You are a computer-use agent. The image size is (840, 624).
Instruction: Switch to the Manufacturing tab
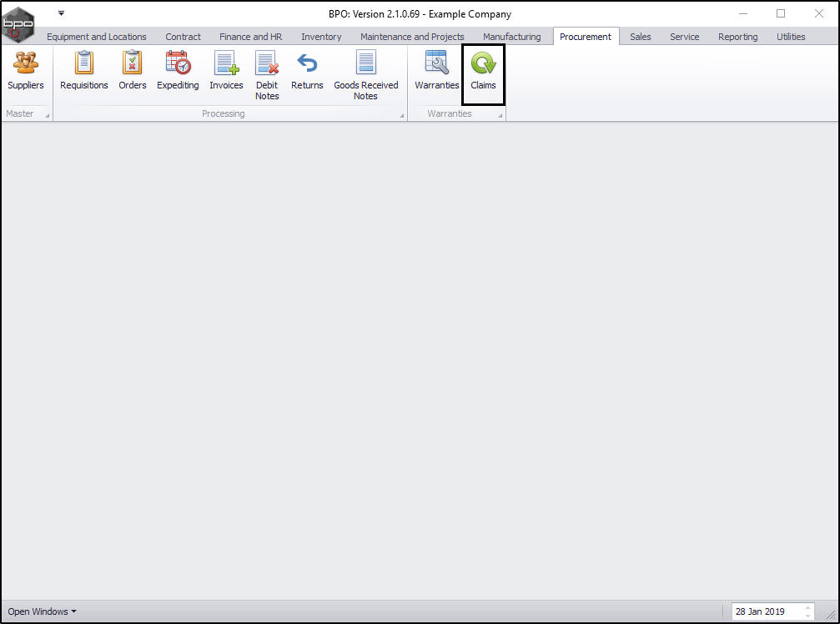pos(511,37)
